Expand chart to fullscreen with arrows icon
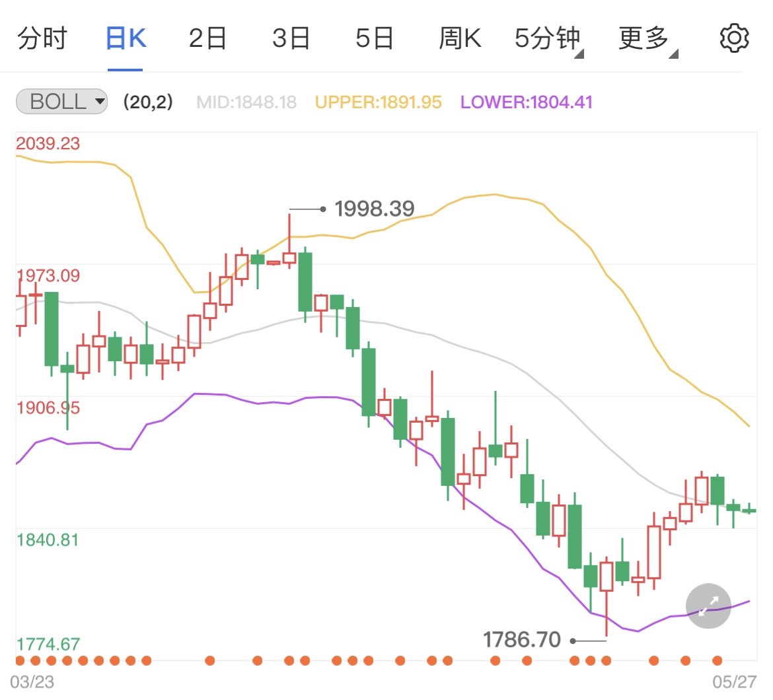Screen dimensions: 773x700 (708, 606)
